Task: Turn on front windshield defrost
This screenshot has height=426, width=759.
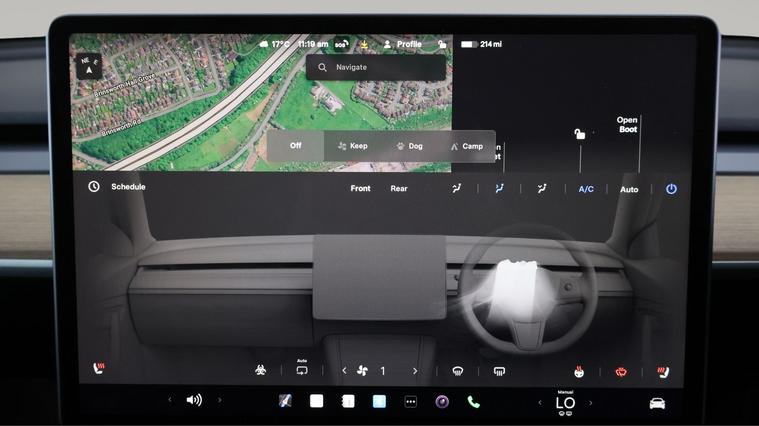Action: coord(457,371)
